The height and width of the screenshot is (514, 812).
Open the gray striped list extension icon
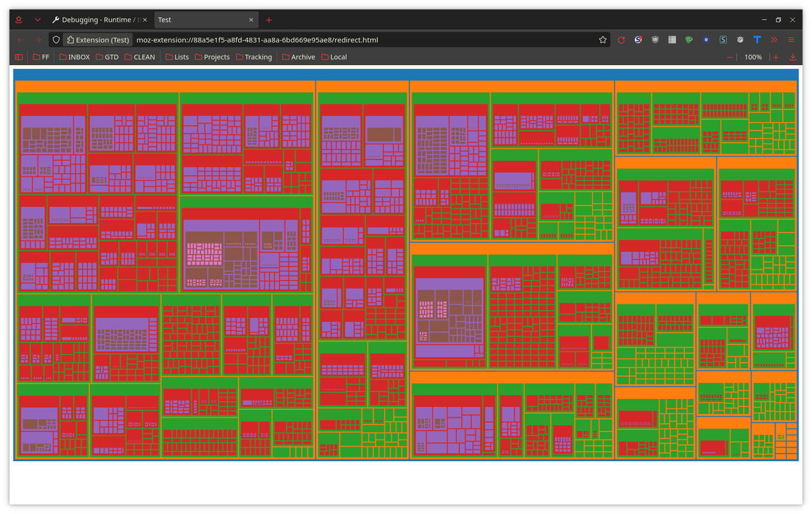pyautogui.click(x=672, y=40)
